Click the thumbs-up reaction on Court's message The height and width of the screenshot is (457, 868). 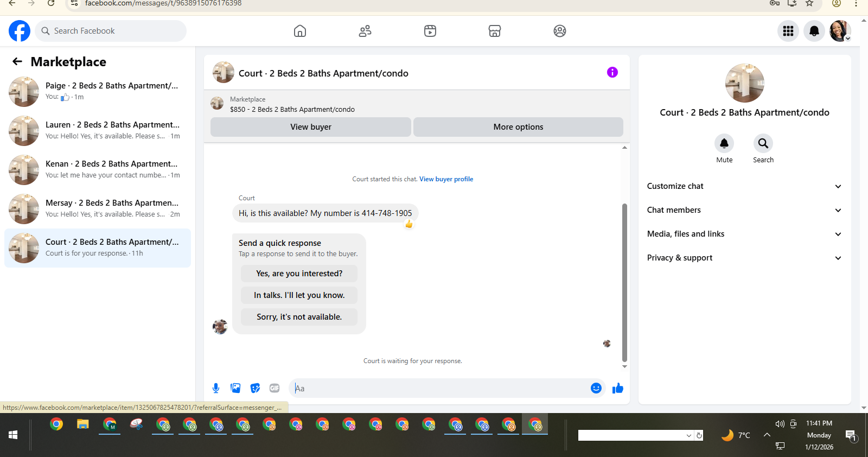tap(409, 224)
